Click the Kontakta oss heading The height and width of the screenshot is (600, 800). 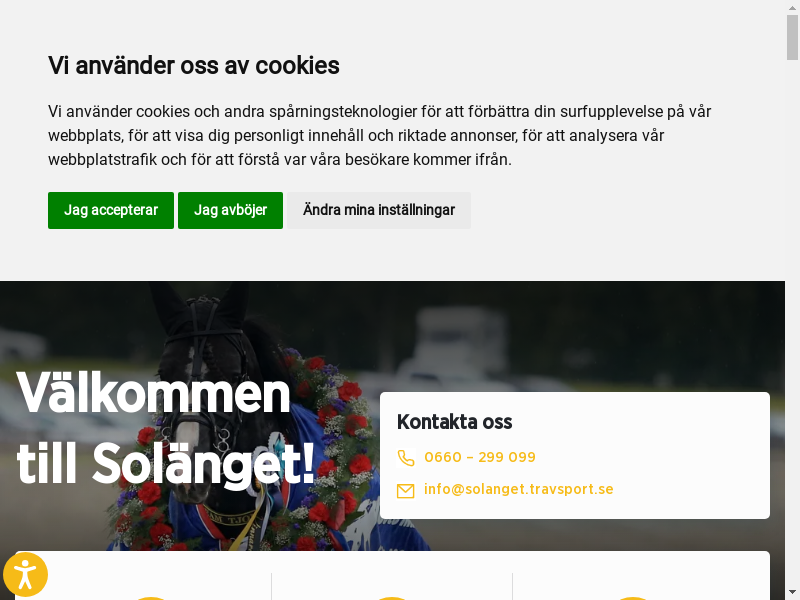click(454, 422)
